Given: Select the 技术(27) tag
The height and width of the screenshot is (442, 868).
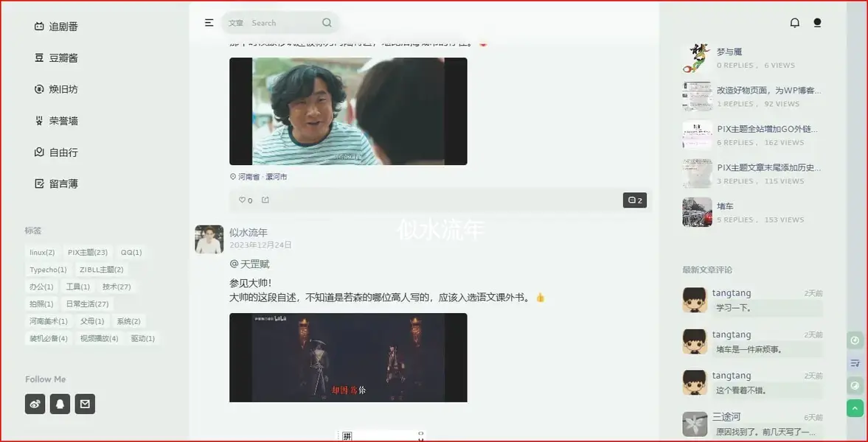Looking at the screenshot, I should pyautogui.click(x=117, y=287).
